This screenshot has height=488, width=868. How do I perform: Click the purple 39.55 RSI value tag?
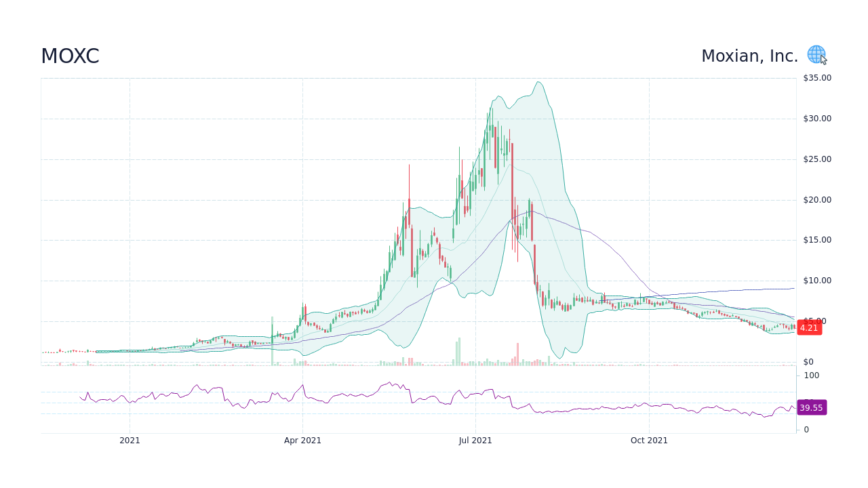(811, 407)
